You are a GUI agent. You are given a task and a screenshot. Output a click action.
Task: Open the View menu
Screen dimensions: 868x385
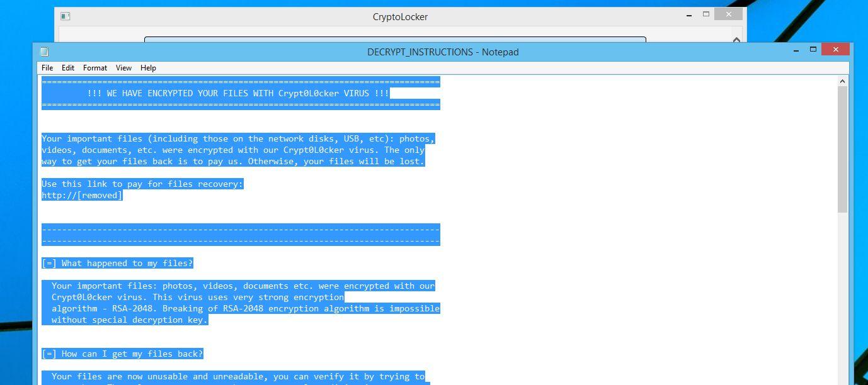[124, 68]
